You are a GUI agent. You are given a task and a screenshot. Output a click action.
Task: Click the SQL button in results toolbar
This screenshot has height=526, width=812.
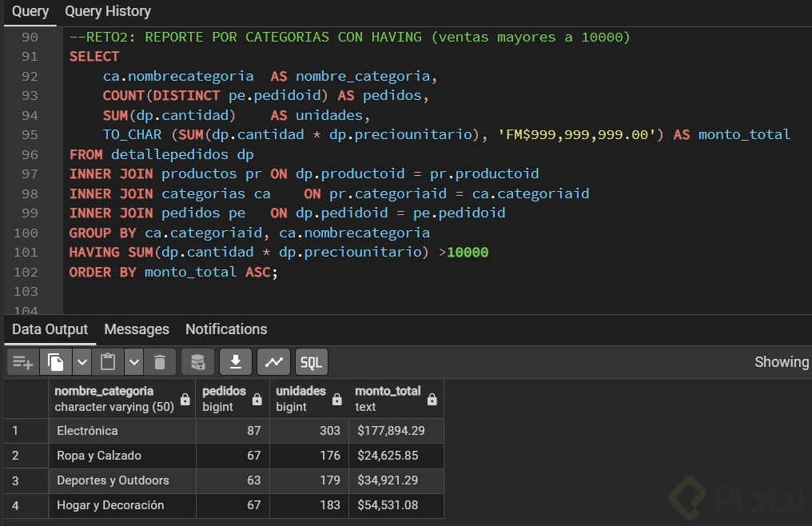coord(311,363)
